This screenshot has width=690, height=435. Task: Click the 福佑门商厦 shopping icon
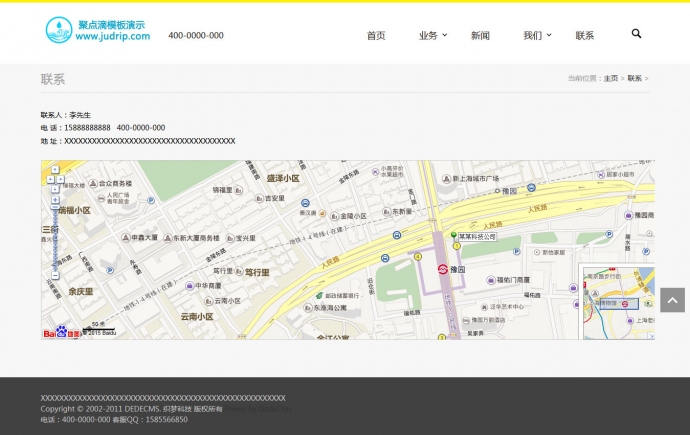click(x=491, y=280)
